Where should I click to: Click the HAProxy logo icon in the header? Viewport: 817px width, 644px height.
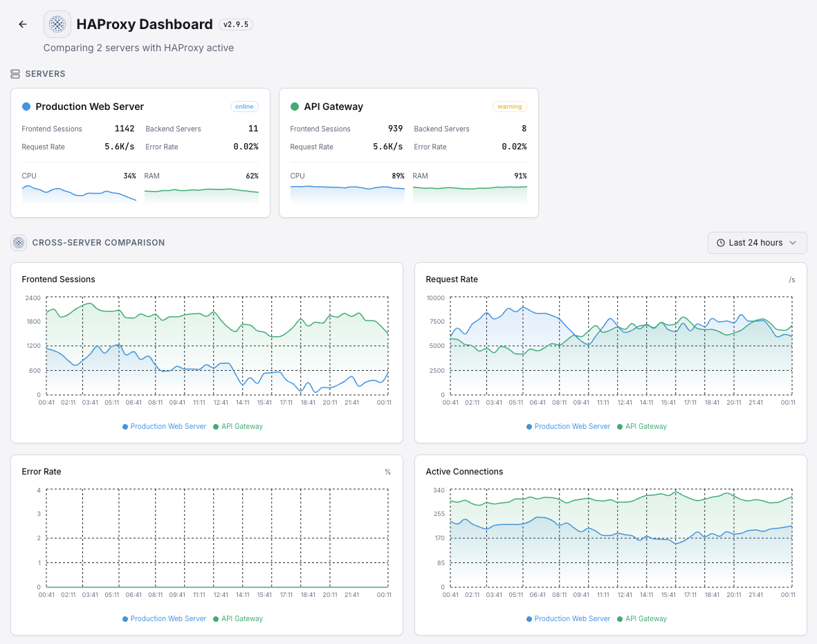pyautogui.click(x=57, y=24)
